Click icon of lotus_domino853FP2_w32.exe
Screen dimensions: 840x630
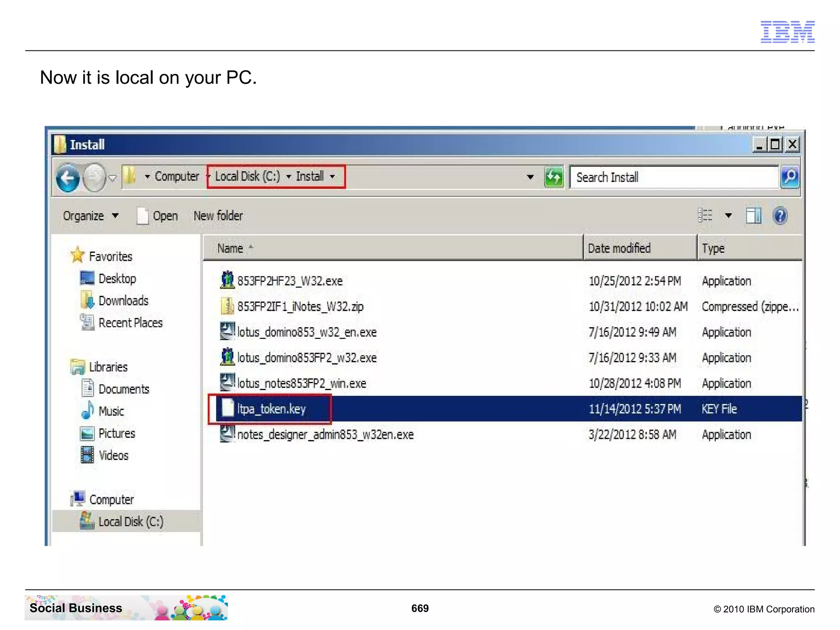(x=227, y=356)
